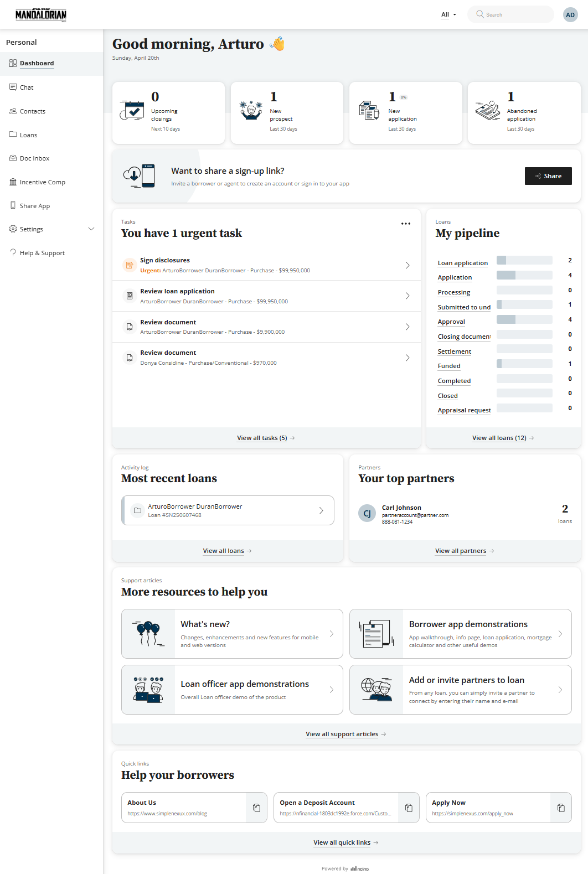This screenshot has width=588, height=874.
Task: Open Doc Inbox from sidebar icon
Action: tap(13, 158)
